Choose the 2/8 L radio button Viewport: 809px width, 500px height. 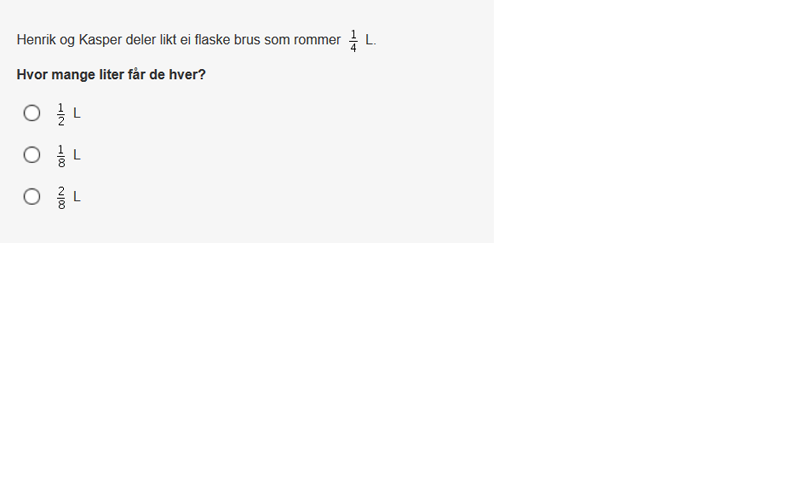tap(32, 197)
